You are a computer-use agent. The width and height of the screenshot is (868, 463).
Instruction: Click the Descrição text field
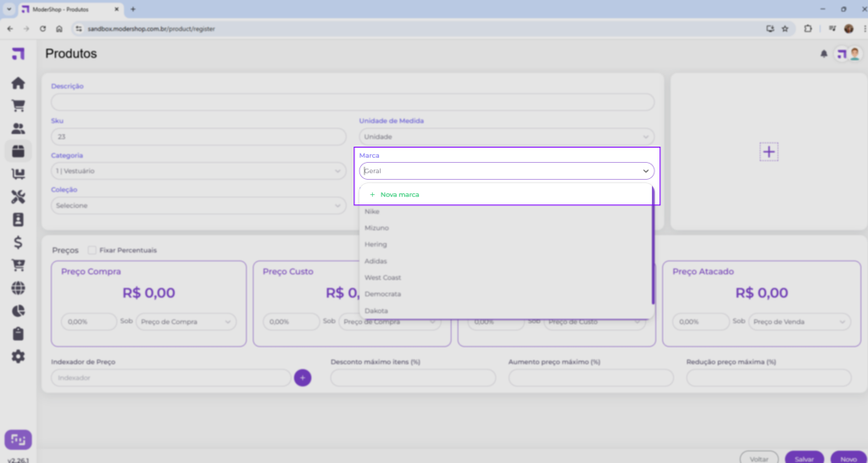point(352,102)
